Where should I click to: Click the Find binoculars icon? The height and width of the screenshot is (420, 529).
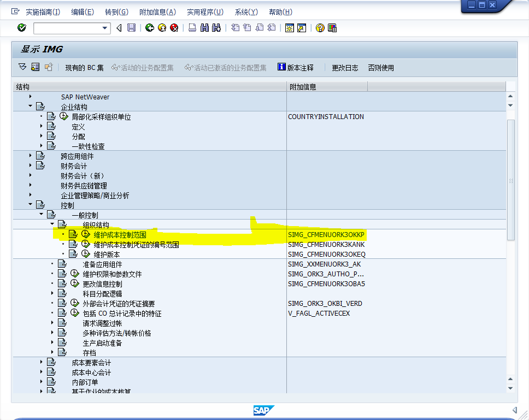coord(204,28)
